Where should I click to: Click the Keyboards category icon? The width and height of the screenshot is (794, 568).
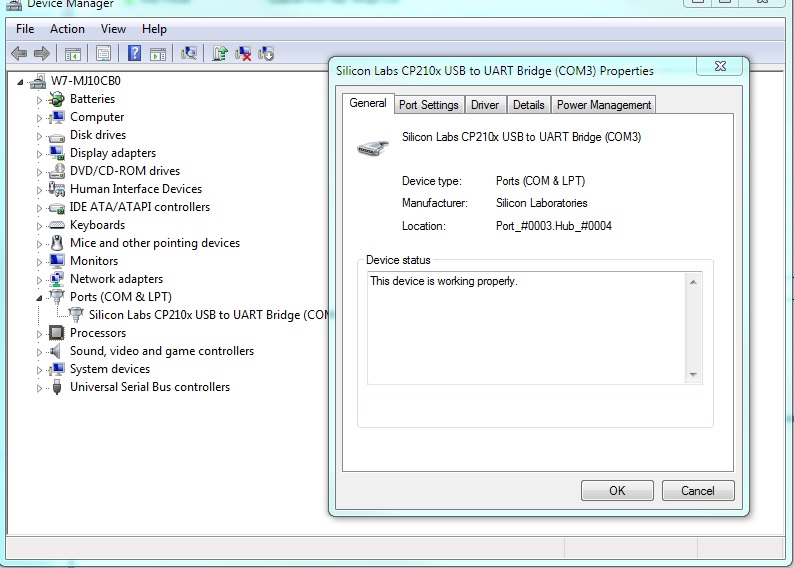57,225
